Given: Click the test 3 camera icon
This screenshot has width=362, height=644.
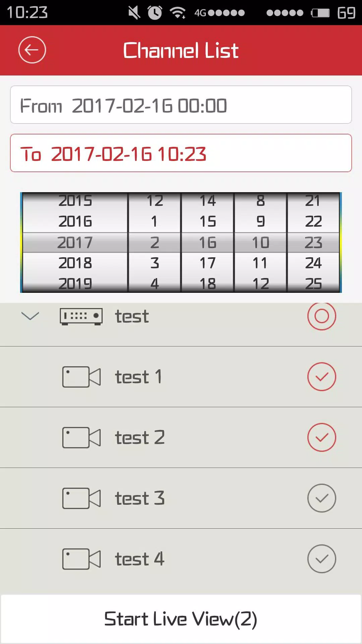Looking at the screenshot, I should click(81, 498).
